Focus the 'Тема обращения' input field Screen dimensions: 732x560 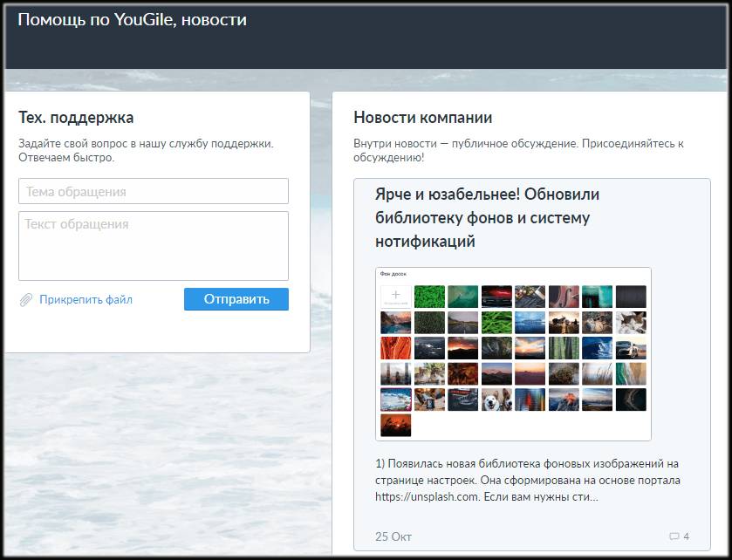tap(154, 191)
